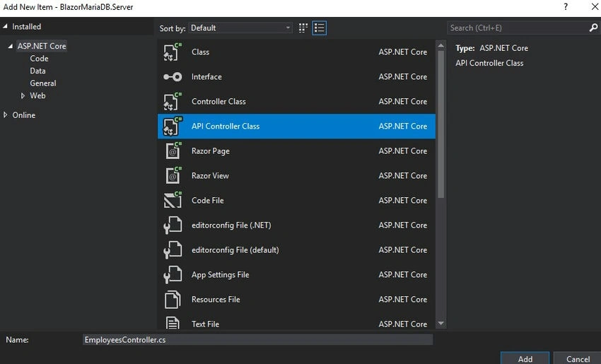Screen dimensions: 601x364
Task: Click the Text File template icon
Action: (x=173, y=323)
